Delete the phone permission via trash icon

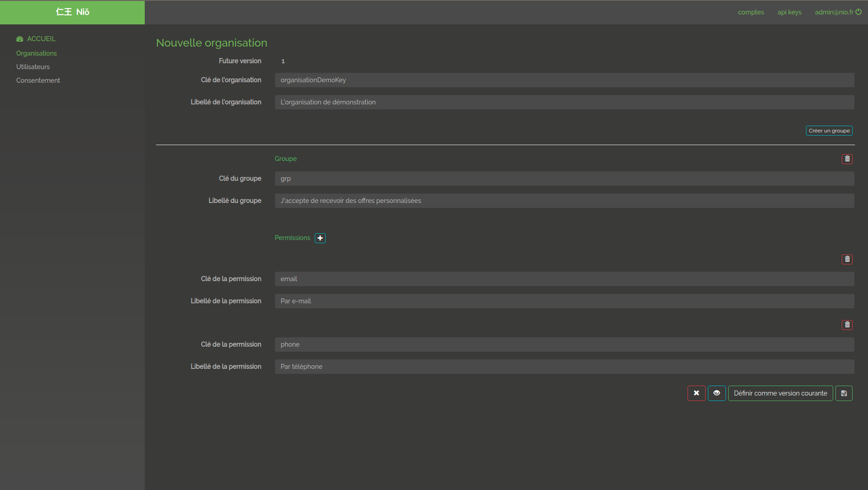tap(847, 325)
